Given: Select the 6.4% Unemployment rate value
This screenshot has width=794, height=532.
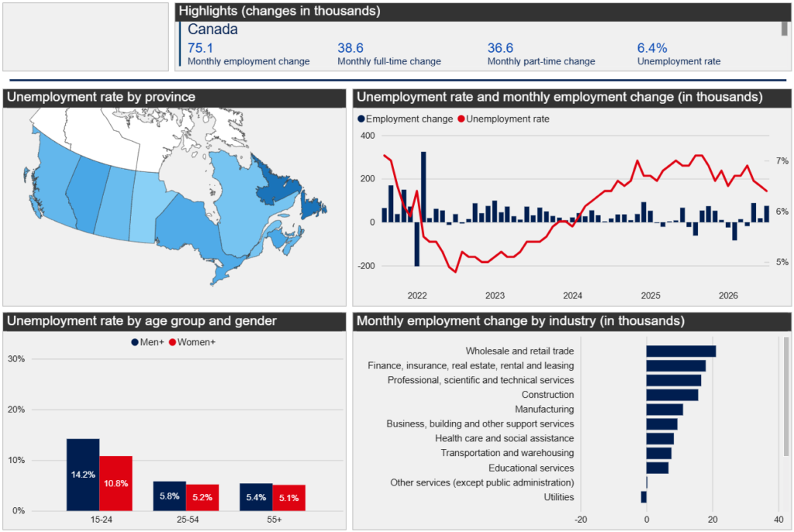Looking at the screenshot, I should [x=652, y=48].
